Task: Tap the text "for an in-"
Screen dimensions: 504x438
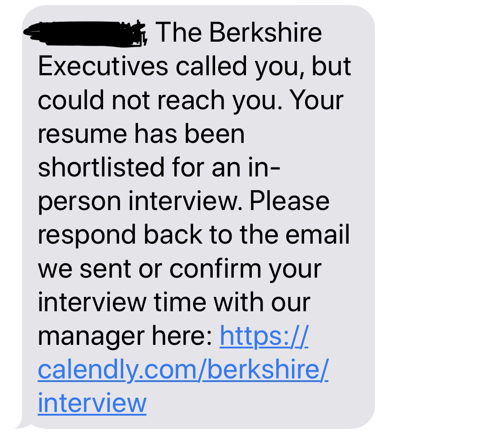Action: tap(226, 167)
